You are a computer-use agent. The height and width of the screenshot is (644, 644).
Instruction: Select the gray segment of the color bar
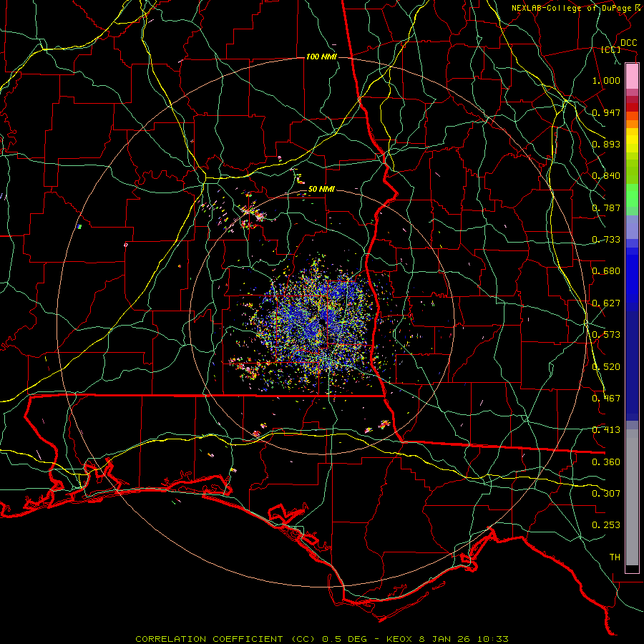632,497
